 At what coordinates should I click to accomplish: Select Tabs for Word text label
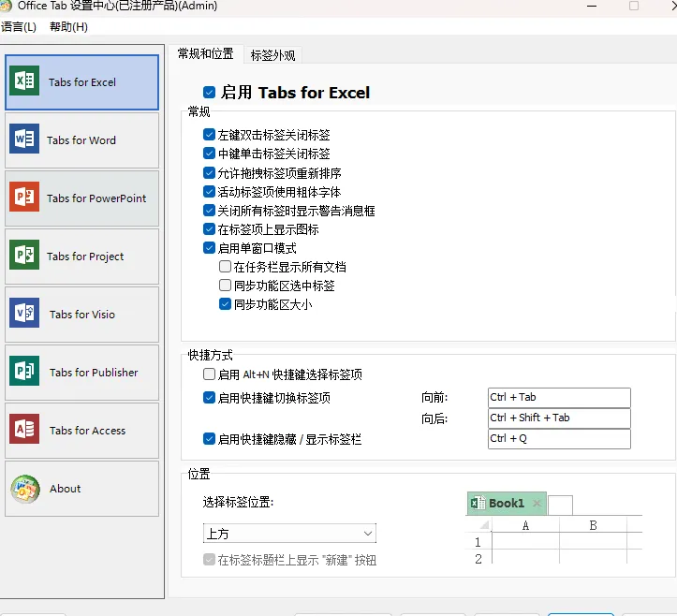click(x=81, y=140)
